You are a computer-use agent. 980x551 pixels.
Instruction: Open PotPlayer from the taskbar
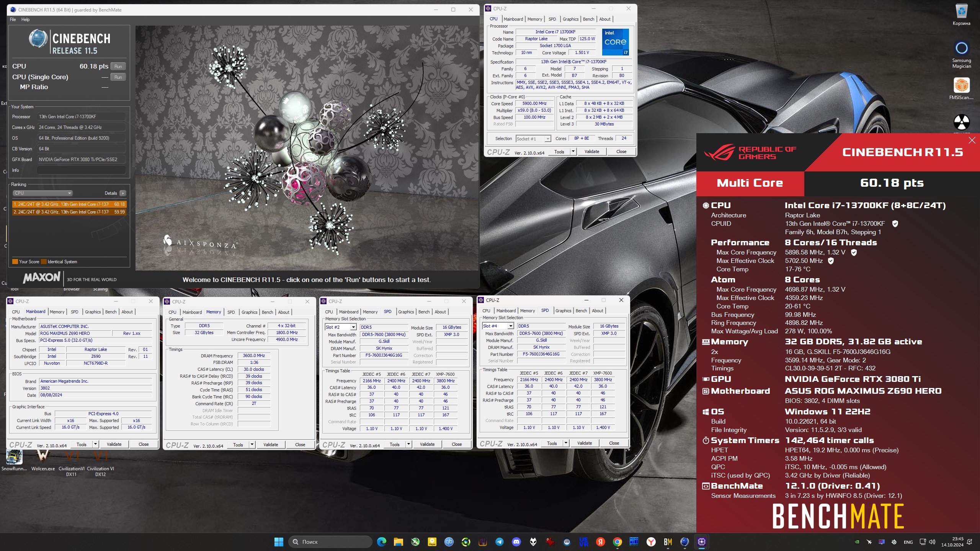click(432, 542)
